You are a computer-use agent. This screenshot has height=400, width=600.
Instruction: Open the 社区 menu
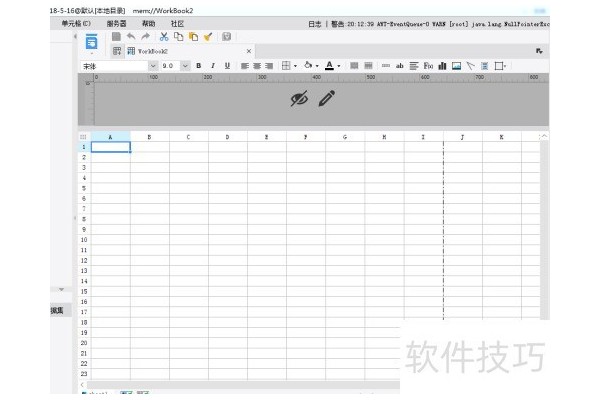pos(177,23)
